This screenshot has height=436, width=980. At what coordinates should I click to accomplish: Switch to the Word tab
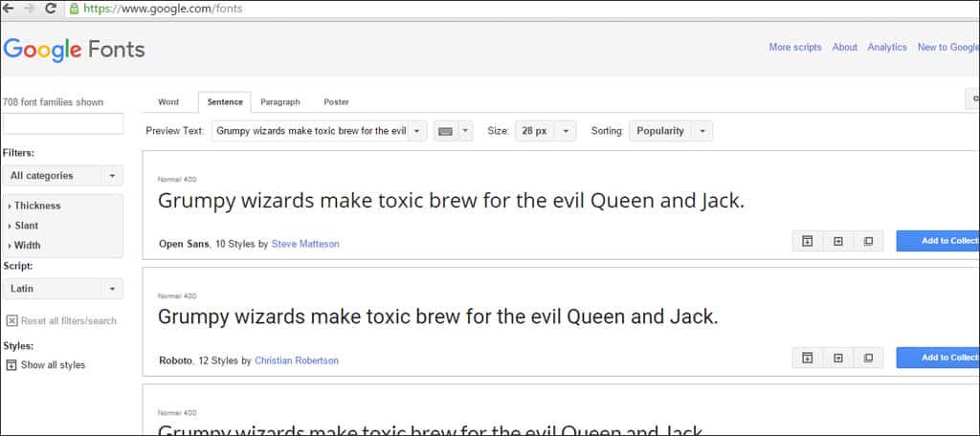point(168,101)
